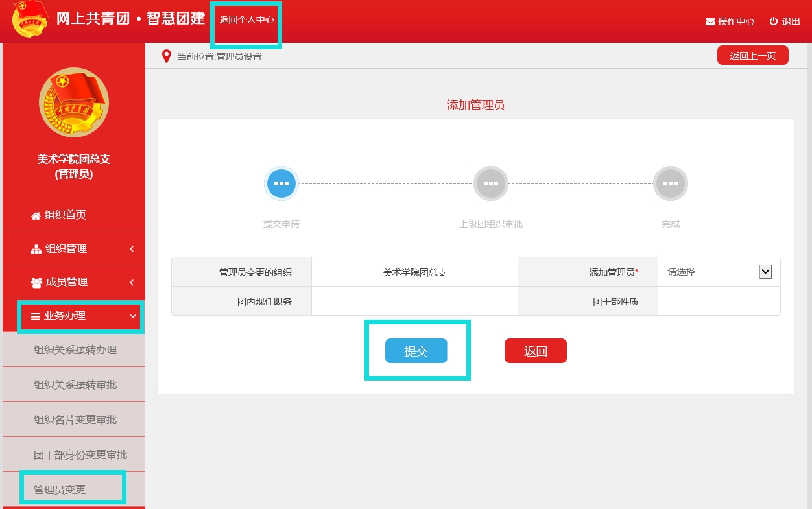
Task: Click the Communist Youth League logo in header
Action: [30, 19]
